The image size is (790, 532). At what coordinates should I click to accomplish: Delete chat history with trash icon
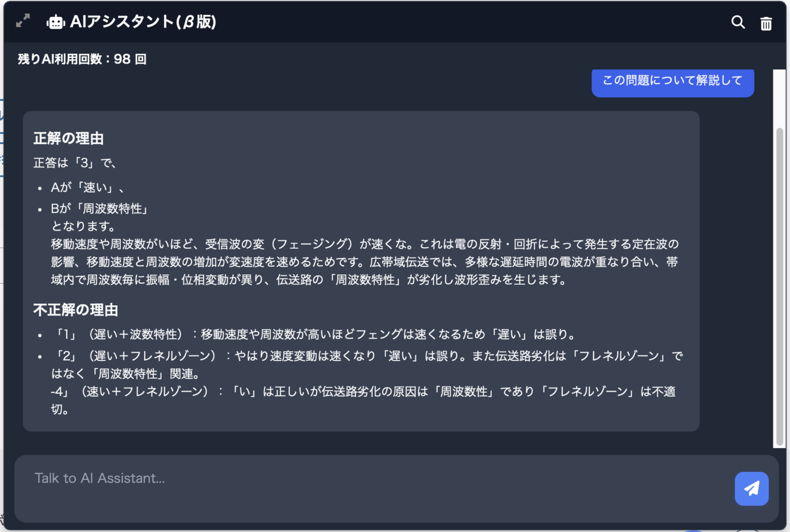[766, 23]
